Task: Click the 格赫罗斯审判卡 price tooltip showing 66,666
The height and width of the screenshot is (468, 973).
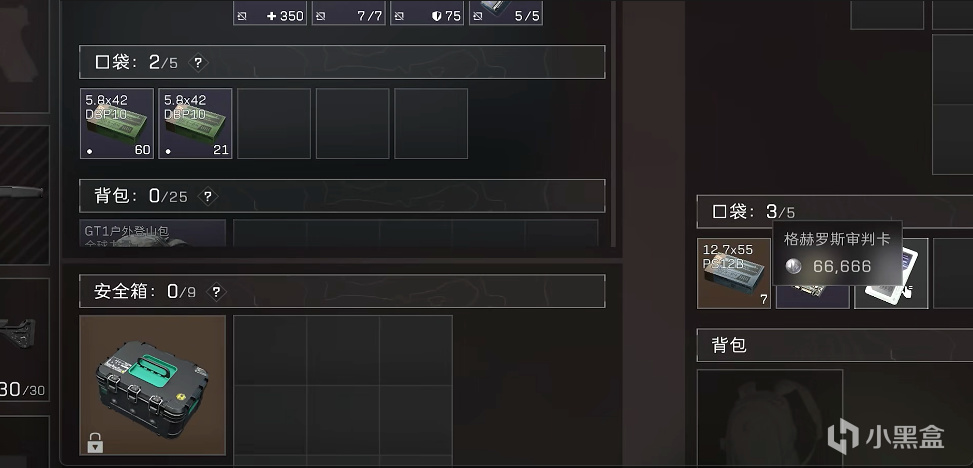Action: 837,253
